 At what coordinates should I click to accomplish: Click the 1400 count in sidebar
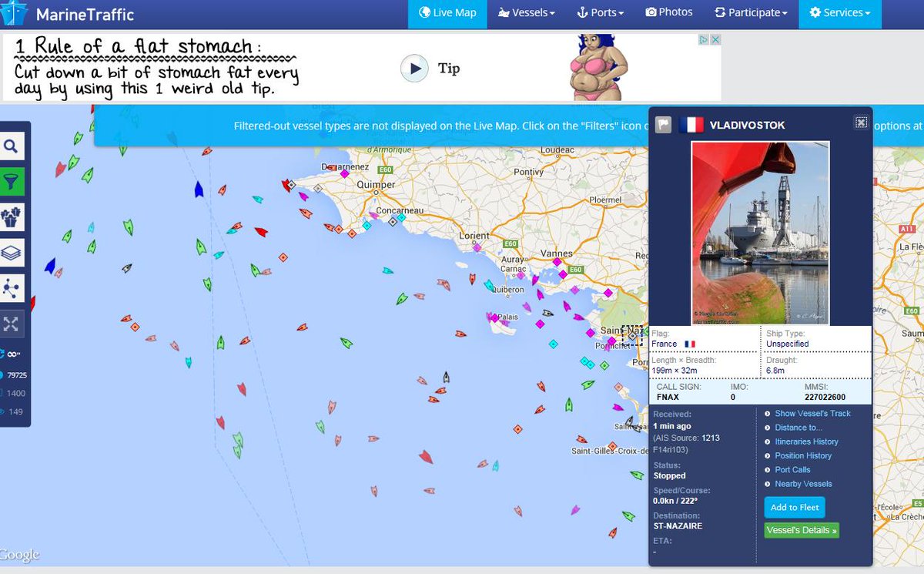[16, 394]
